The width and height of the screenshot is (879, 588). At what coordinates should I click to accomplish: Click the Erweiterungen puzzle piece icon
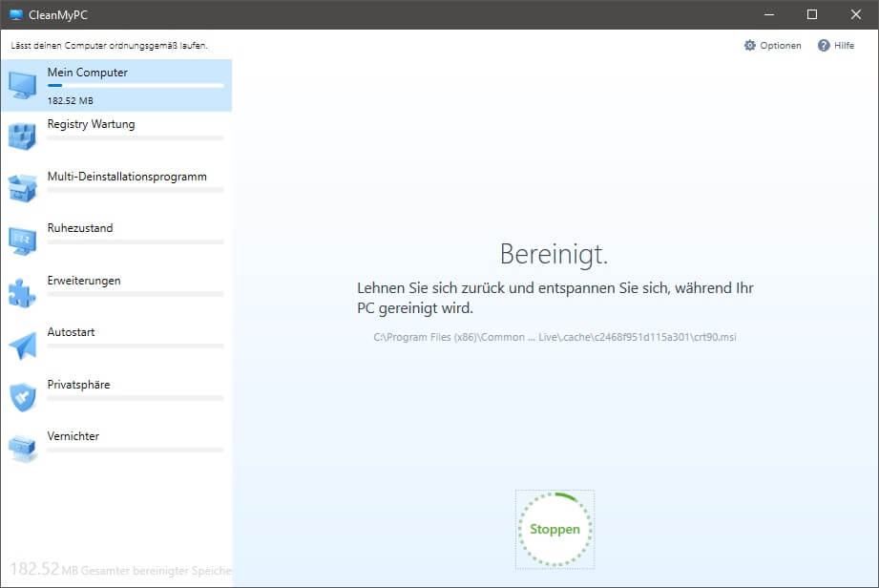coord(23,293)
